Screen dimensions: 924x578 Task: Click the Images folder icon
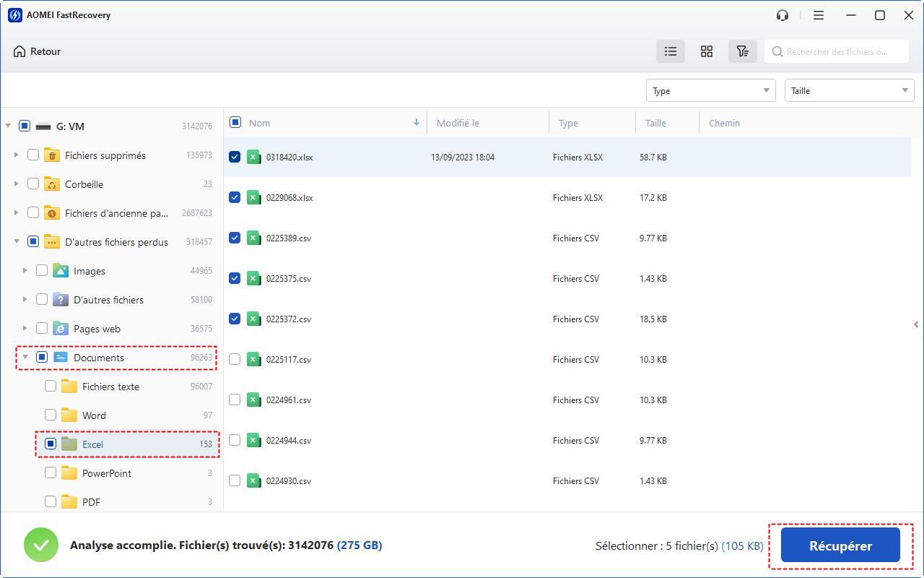click(x=61, y=271)
